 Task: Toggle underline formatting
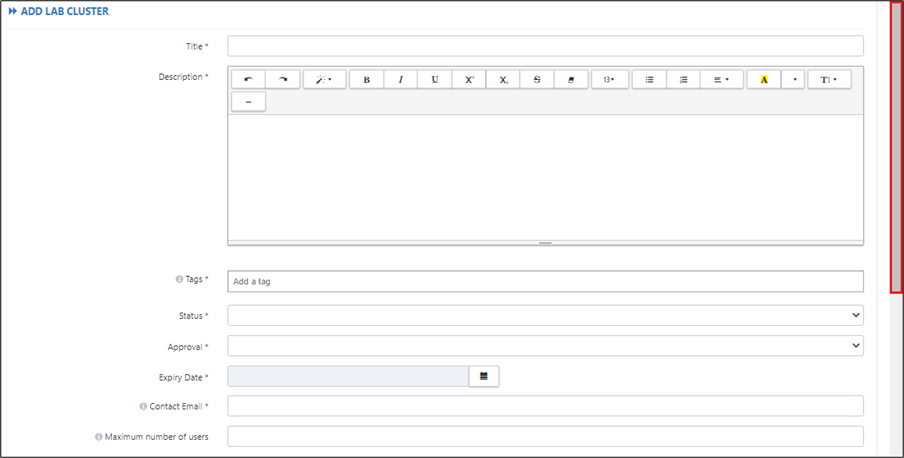pyautogui.click(x=435, y=80)
